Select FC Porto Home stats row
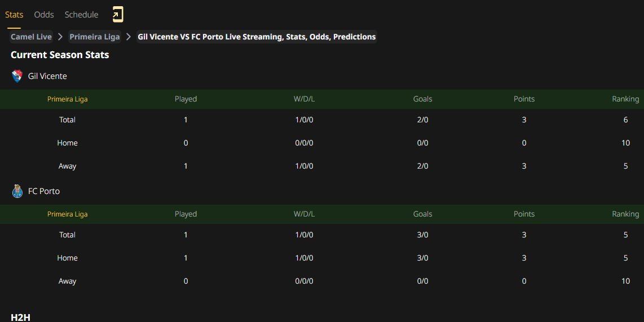Screen dimensions: 644x322 [x=322, y=258]
